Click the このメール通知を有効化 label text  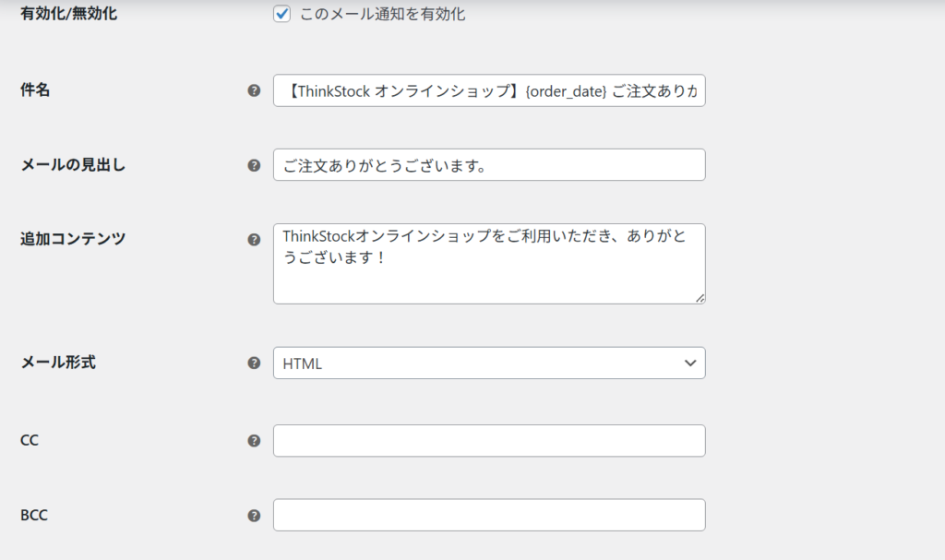[x=383, y=15]
